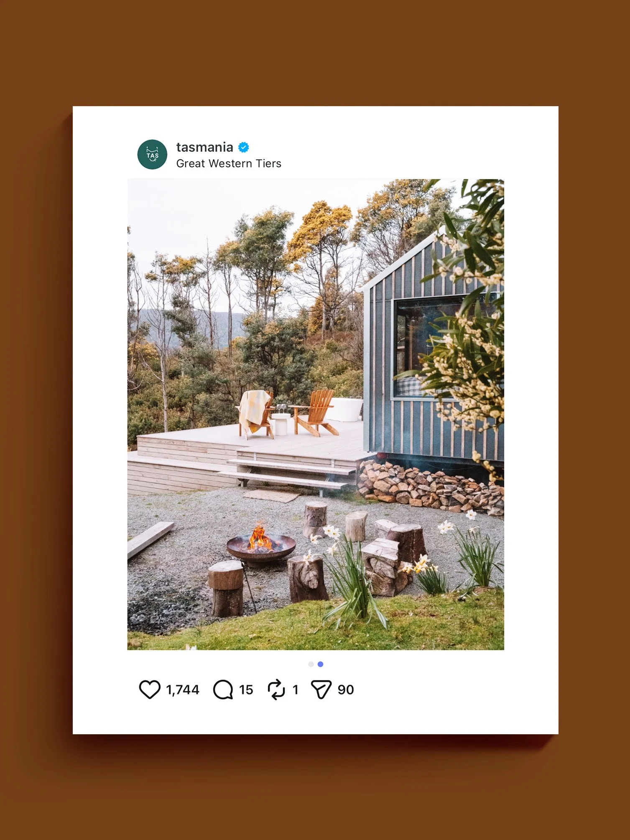Open the Great Western Tiers location
The image size is (630, 840).
[229, 163]
